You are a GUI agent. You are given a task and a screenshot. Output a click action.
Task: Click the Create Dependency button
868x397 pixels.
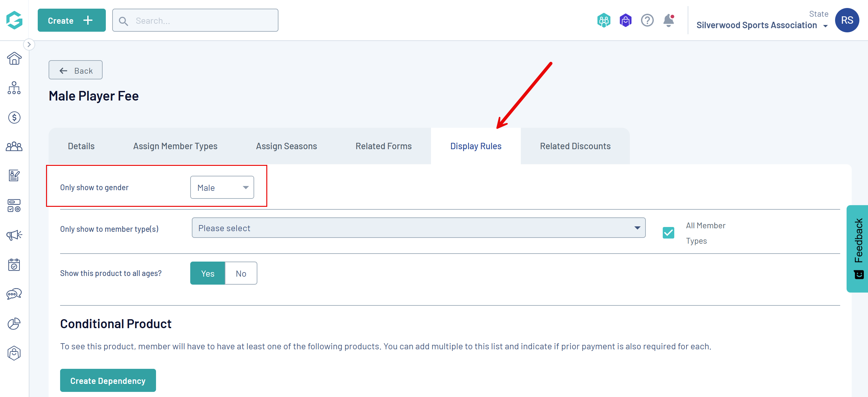pos(108,380)
